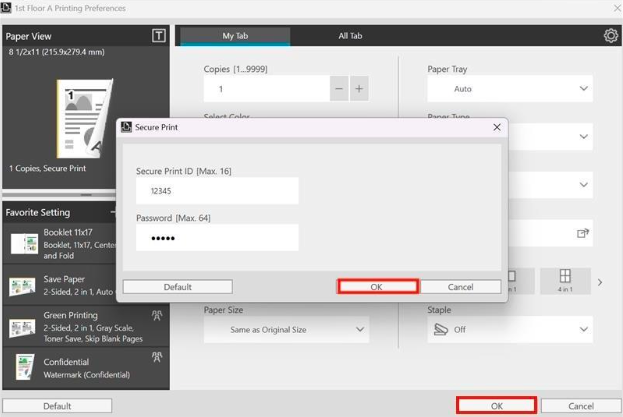Click Default in the Printing Preferences window
This screenshot has width=623, height=417.
(57, 406)
